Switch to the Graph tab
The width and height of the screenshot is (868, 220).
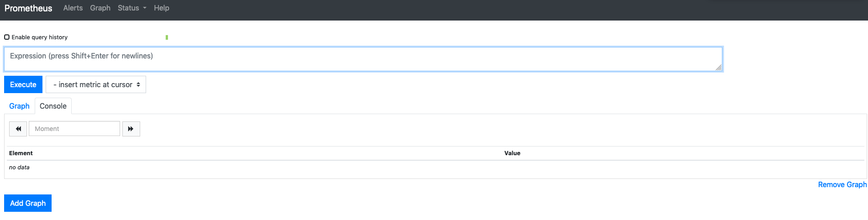[x=19, y=106]
